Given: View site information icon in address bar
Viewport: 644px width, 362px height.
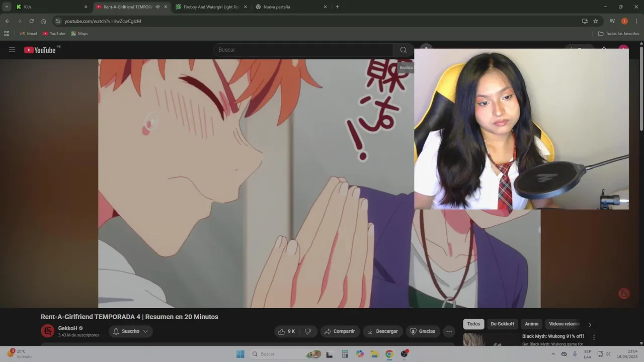Looking at the screenshot, I should (x=58, y=21).
